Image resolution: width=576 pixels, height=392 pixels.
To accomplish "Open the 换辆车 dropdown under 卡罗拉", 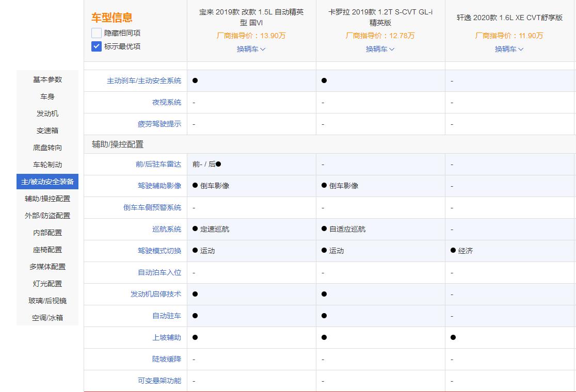I will click(x=380, y=49).
